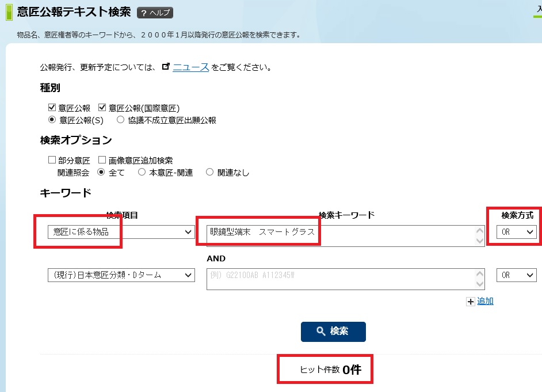Viewport: 542px width, 392px height.
Task: Open the (現行)日本意匠分類・Dターム dropdown
Action: click(121, 275)
